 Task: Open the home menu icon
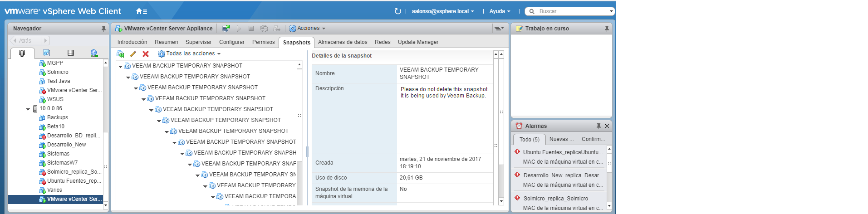pos(141,11)
